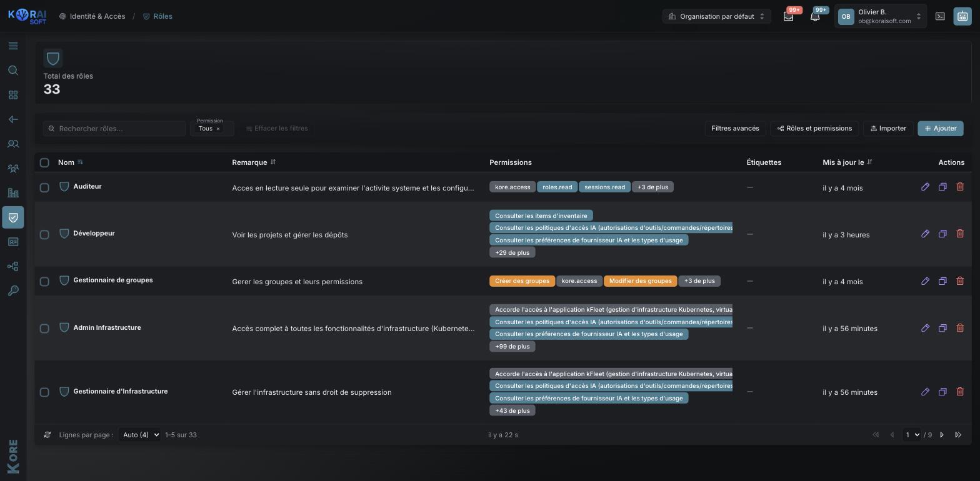Sort by the Nom column
The image size is (980, 481).
(x=71, y=162)
